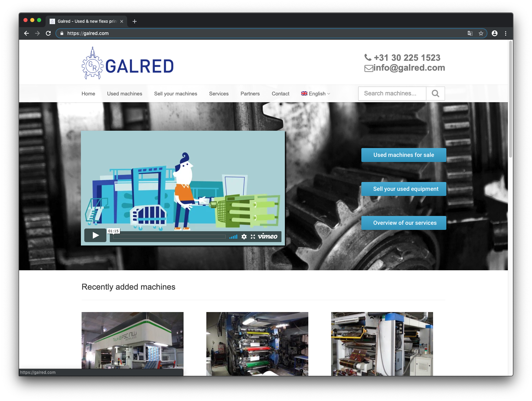The image size is (532, 401).
Task: Open Chrome three-dot menu
Action: point(505,33)
